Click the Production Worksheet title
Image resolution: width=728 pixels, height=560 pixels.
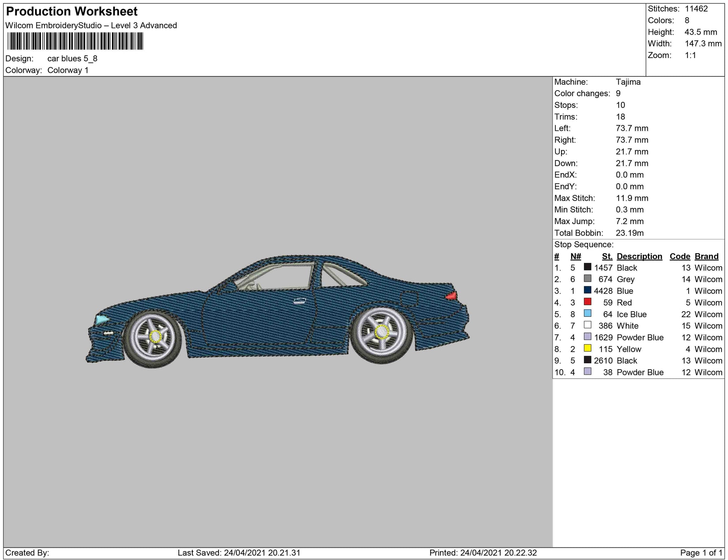point(72,12)
